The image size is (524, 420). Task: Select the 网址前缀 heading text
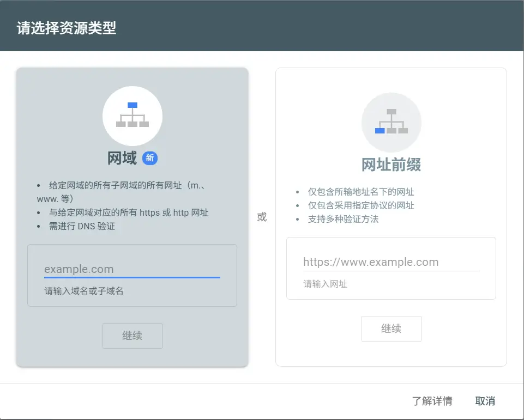click(391, 165)
